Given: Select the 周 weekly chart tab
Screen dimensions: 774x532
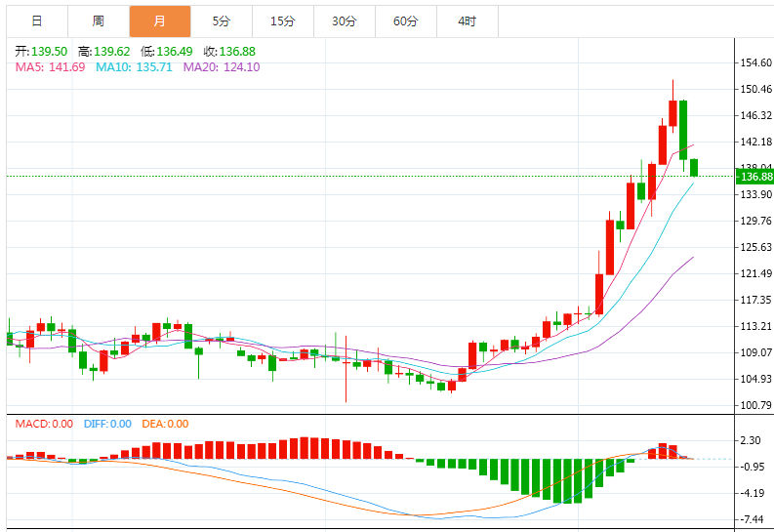Looking at the screenshot, I should (98, 20).
